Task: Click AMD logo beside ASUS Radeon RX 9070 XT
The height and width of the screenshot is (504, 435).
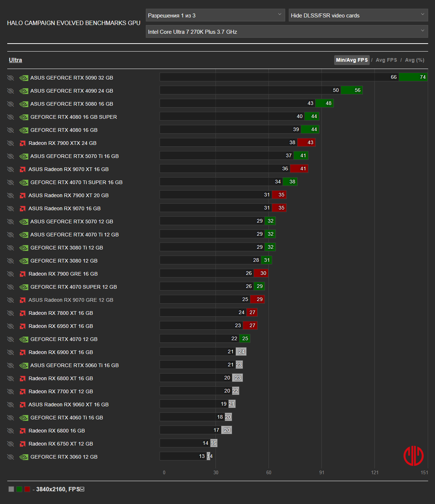Action: 22,169
